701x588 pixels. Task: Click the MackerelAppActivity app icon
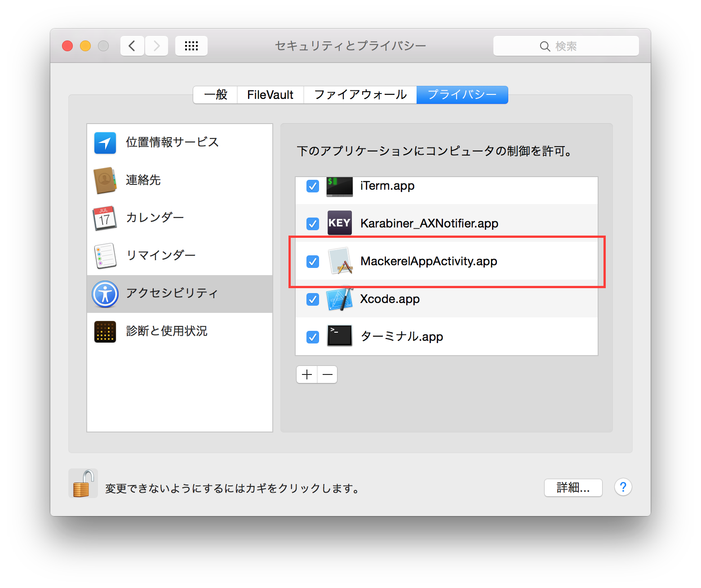pyautogui.click(x=341, y=261)
